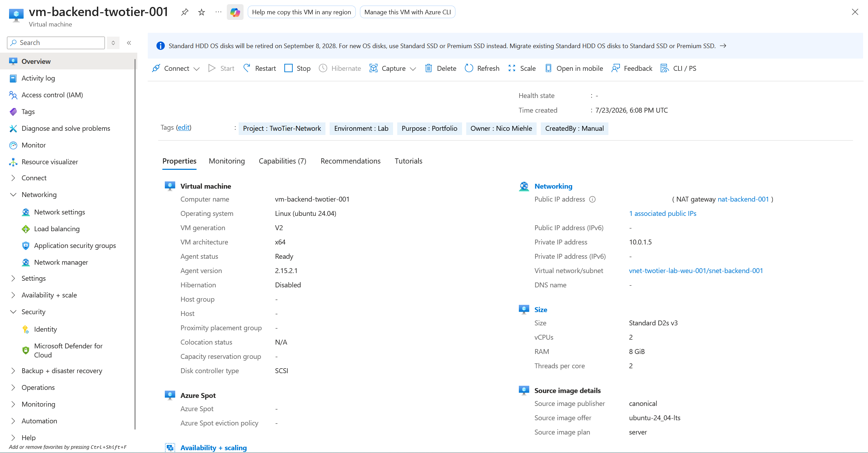Image resolution: width=868 pixels, height=453 pixels.
Task: Open the HDD retirement banner arrow
Action: [x=723, y=46]
